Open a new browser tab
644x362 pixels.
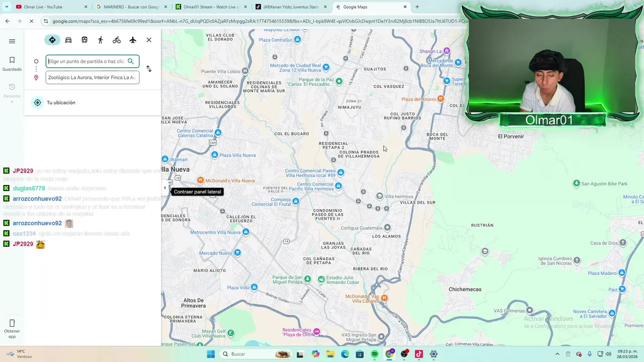click(x=417, y=7)
